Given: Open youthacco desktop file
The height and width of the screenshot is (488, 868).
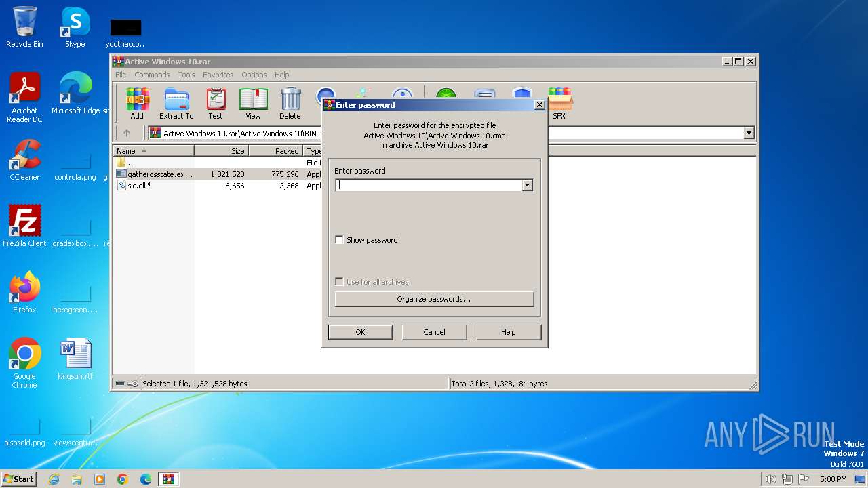Looking at the screenshot, I should [x=126, y=32].
